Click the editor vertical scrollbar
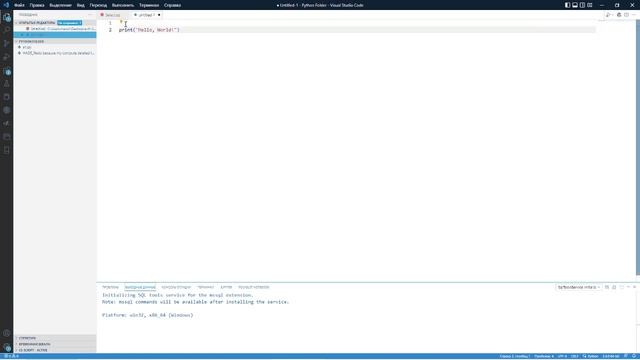The width and height of the screenshot is (640, 360). point(638,147)
